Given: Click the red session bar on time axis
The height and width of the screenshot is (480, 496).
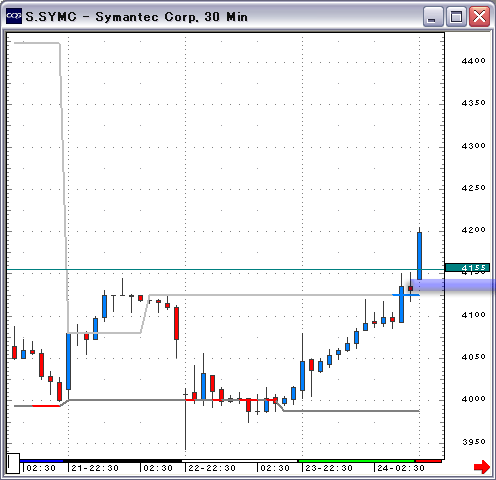Looking at the screenshot, I should (429, 461).
